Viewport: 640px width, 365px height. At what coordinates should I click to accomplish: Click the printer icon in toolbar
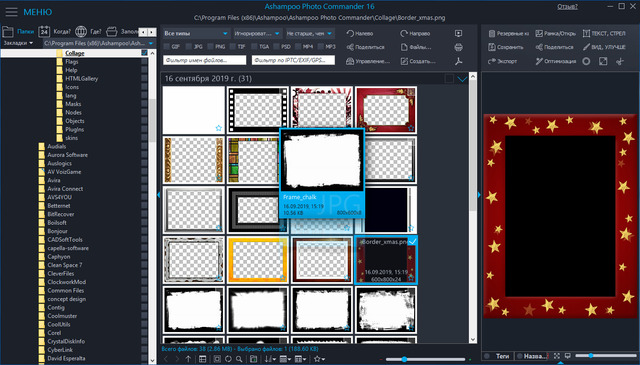[458, 47]
